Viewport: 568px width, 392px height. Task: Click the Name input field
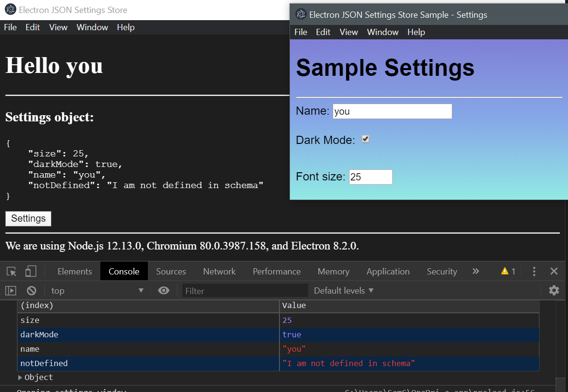tap(392, 111)
